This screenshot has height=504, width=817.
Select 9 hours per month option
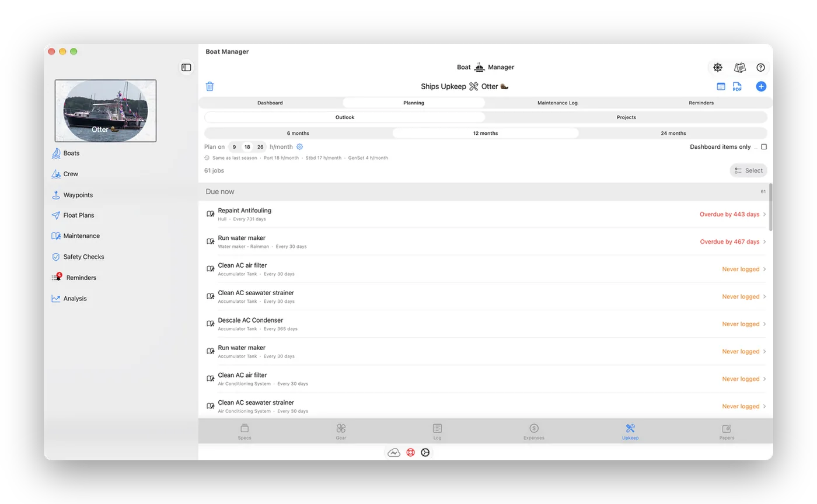(234, 147)
